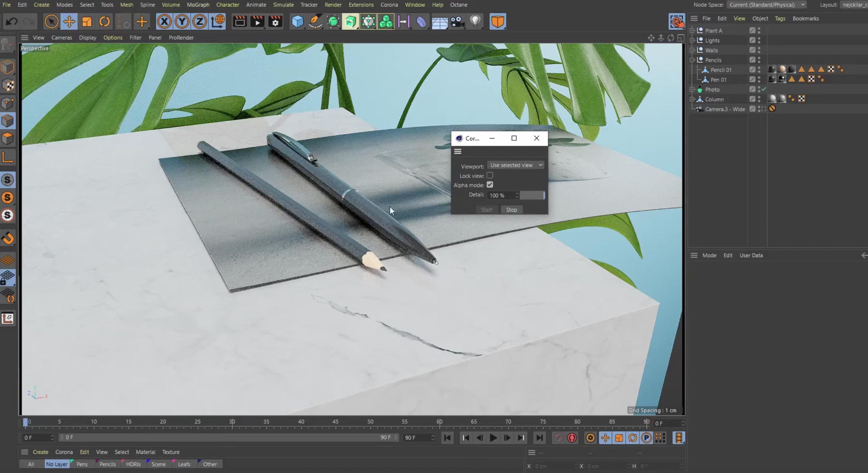Select the Rotate tool in toolbar
Screen dimensions: 868x473
click(x=105, y=21)
